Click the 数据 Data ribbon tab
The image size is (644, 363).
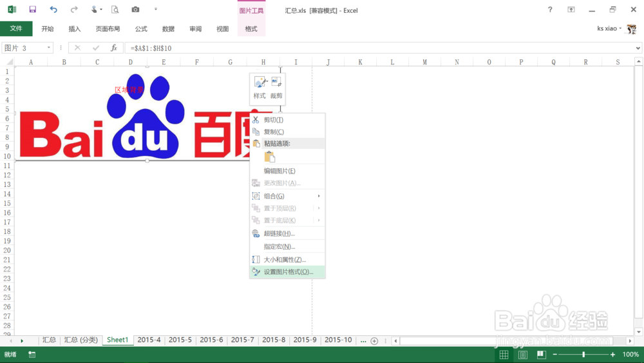[168, 29]
